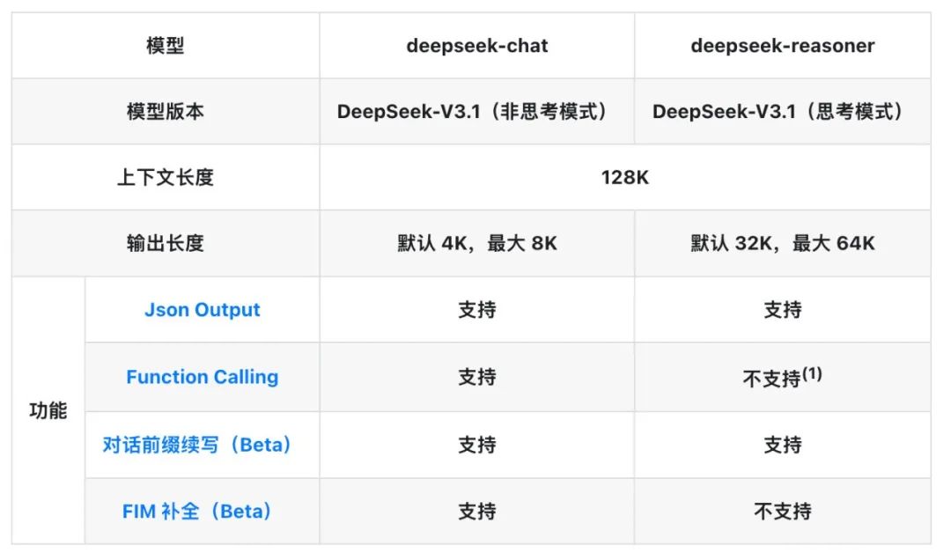Click the 默认 32K, 最大 64K cell
Image resolution: width=951 pixels, height=560 pixels.
click(783, 243)
